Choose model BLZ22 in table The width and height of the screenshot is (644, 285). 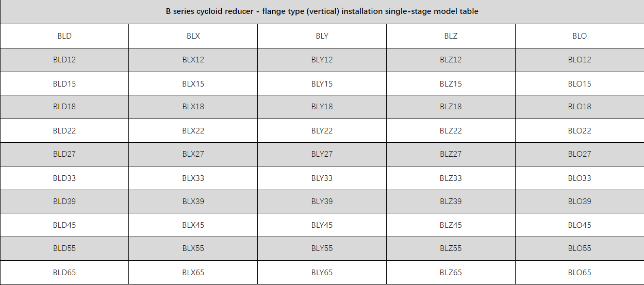click(x=451, y=131)
